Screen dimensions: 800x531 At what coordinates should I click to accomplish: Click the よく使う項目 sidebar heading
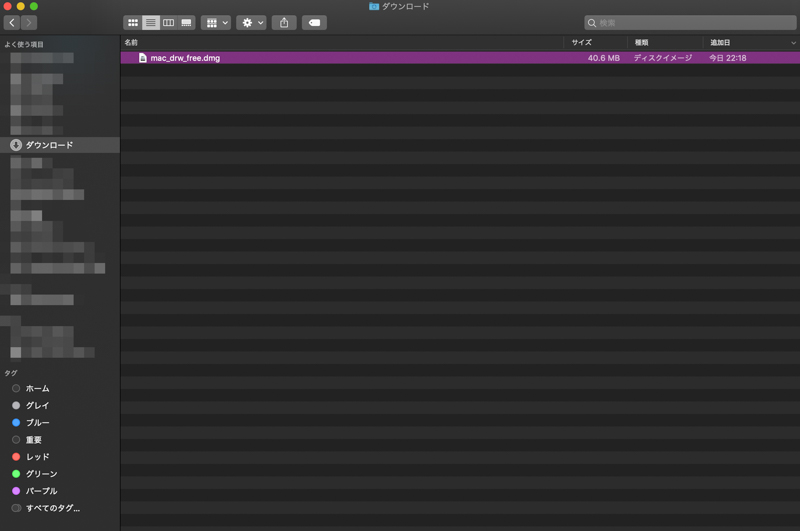[x=24, y=44]
